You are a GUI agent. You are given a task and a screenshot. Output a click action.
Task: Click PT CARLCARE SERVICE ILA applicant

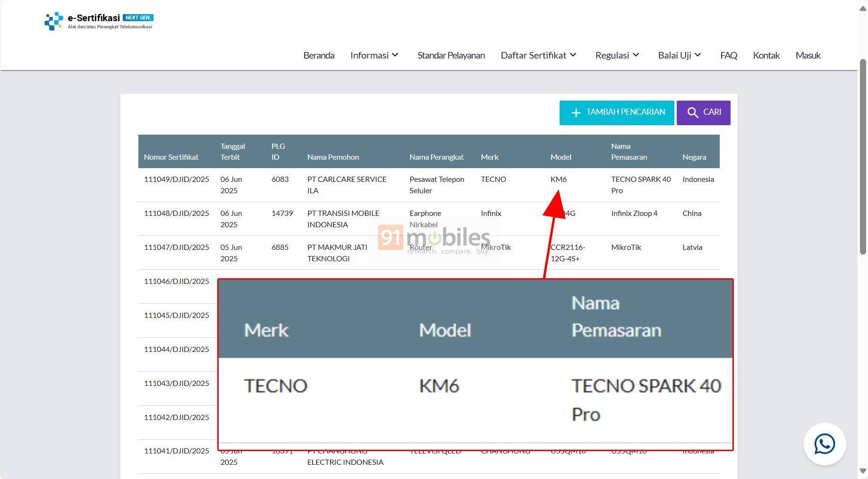[347, 185]
